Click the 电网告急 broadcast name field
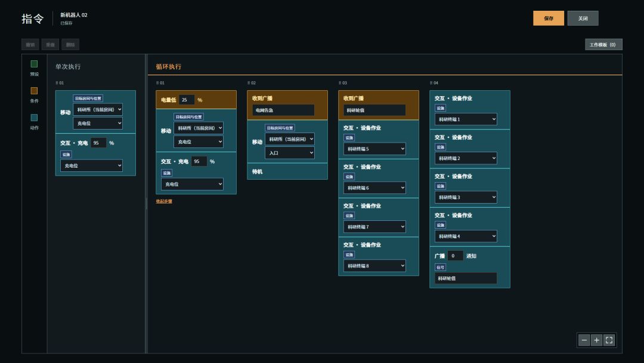 tap(283, 110)
